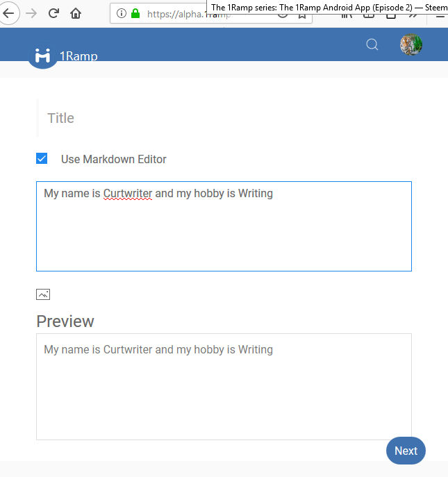Reload the page with the refresh icon
448x477 pixels.
(53, 13)
